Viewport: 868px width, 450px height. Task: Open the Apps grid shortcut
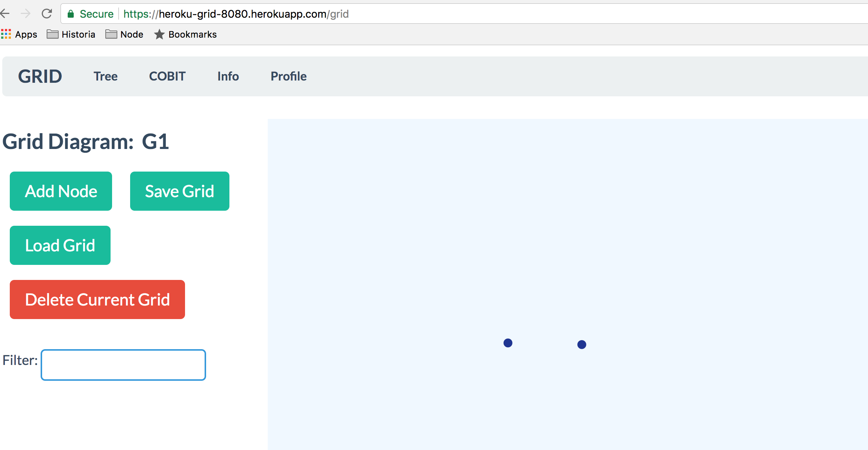tap(19, 34)
